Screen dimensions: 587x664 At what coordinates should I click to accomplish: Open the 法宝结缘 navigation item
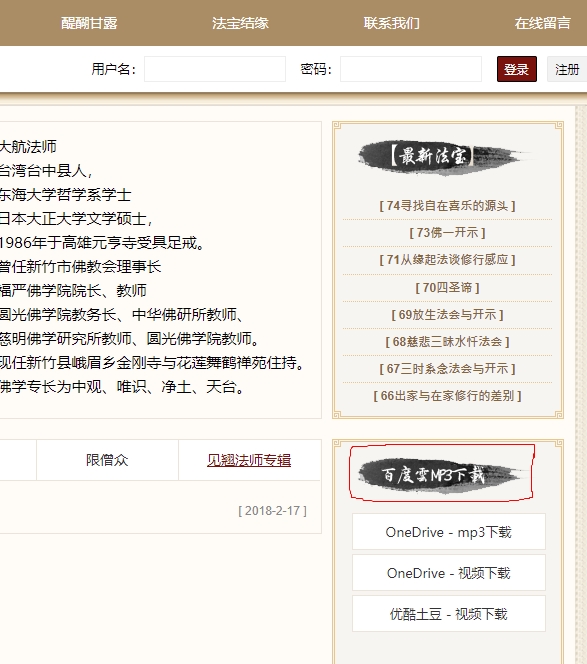[x=240, y=23]
